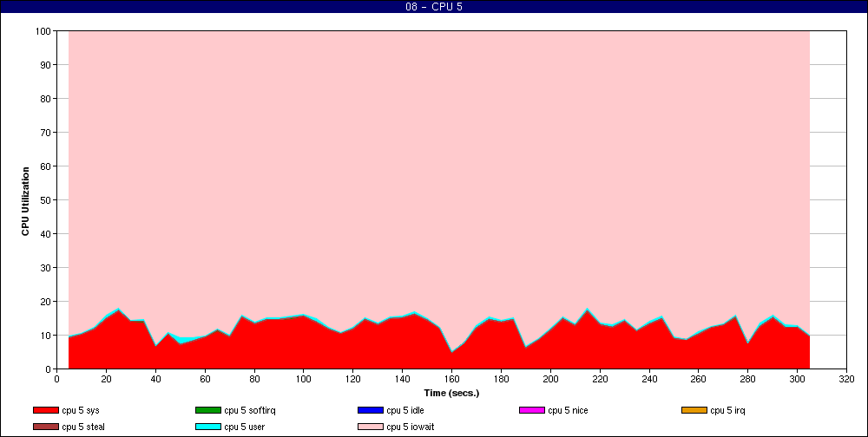Click the x-axis tick label 120
868x437 pixels.
(352, 379)
